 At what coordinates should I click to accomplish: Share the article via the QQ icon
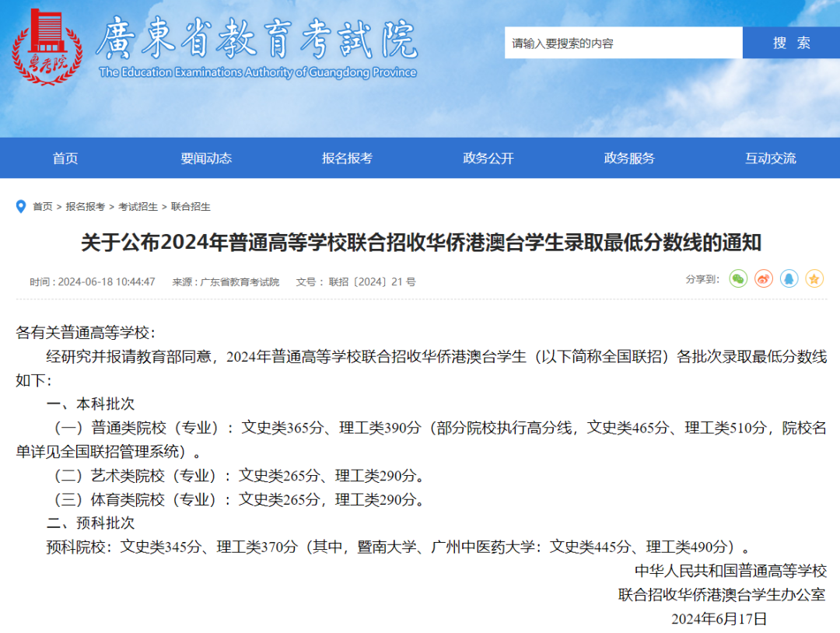tap(789, 279)
